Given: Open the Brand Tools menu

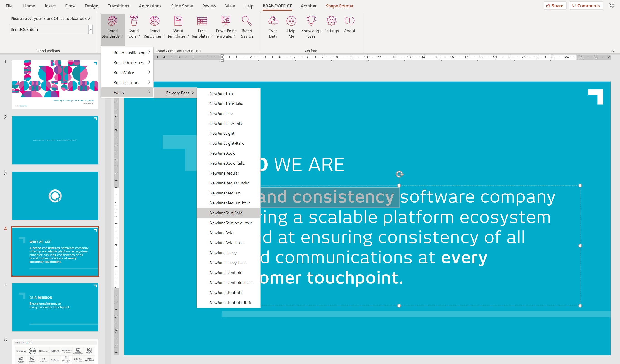Looking at the screenshot, I should (133, 27).
